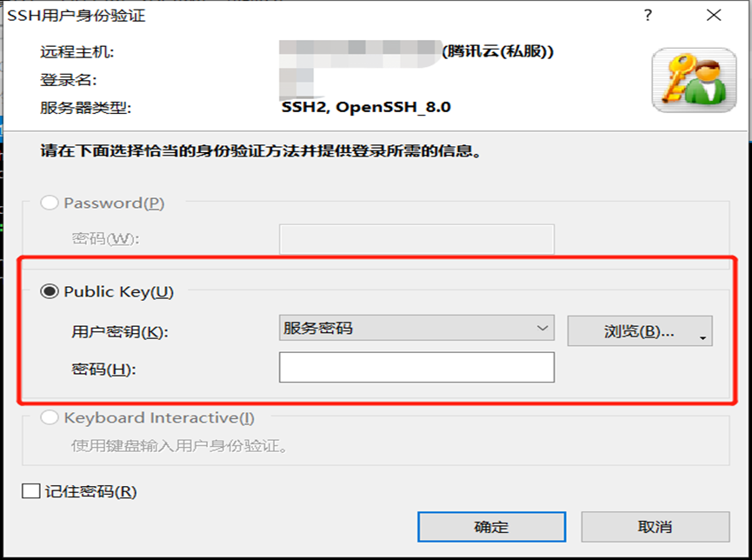Click the 取消 cancel button
This screenshot has width=752, height=560.
click(656, 527)
